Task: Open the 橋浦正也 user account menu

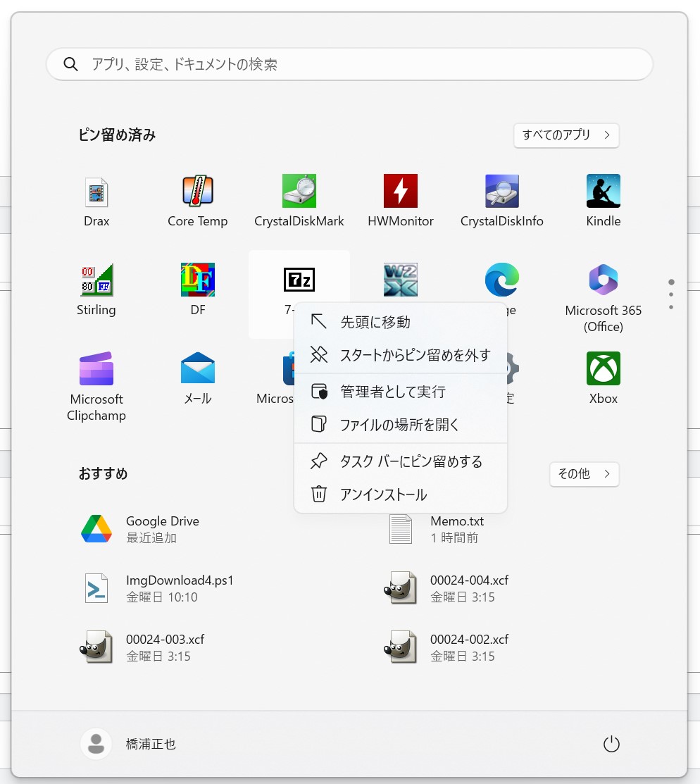Action: pyautogui.click(x=128, y=744)
